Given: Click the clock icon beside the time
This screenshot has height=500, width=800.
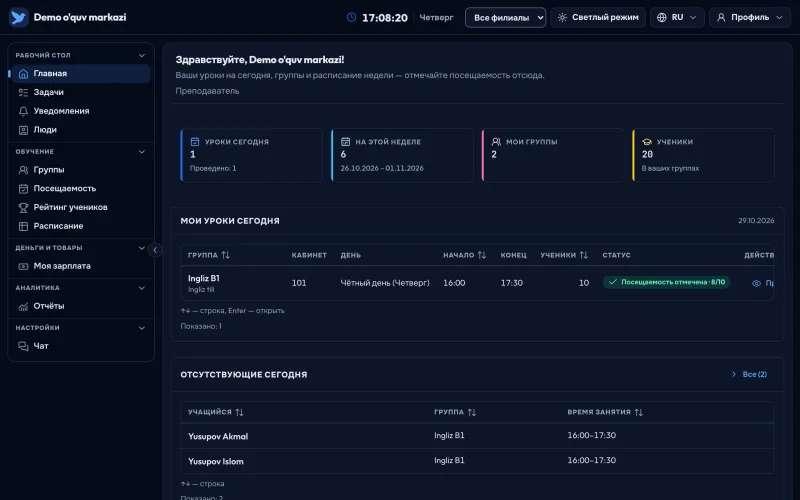Looking at the screenshot, I should (x=352, y=17).
